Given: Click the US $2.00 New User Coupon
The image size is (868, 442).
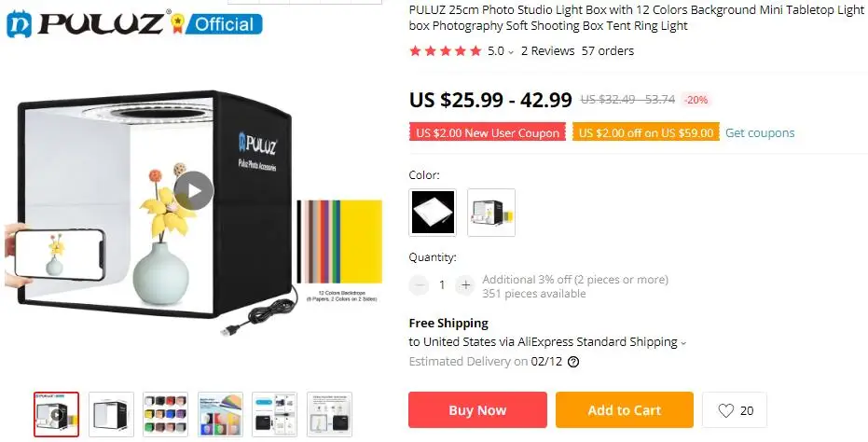Looking at the screenshot, I should (x=487, y=132).
